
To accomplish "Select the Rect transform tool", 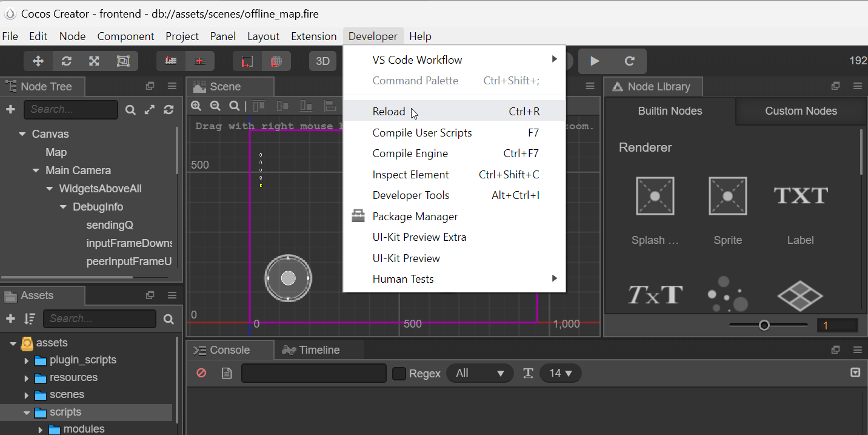I will point(123,61).
